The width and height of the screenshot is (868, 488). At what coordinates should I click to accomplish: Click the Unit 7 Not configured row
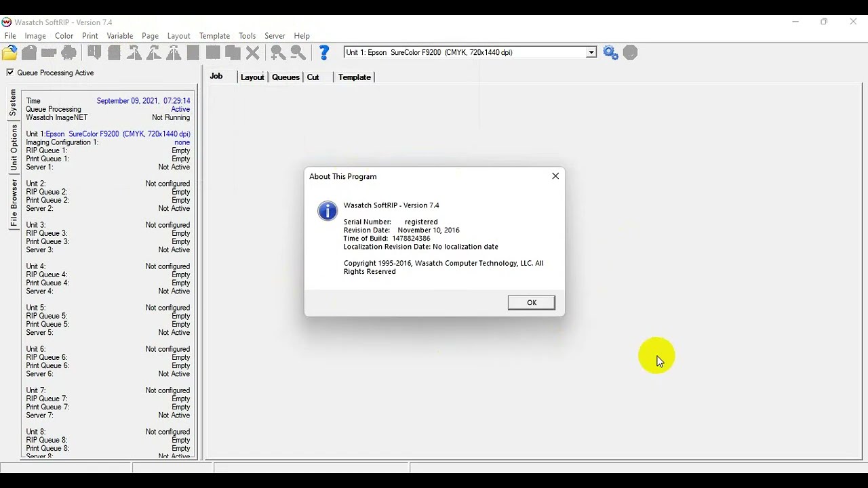pyautogui.click(x=108, y=390)
